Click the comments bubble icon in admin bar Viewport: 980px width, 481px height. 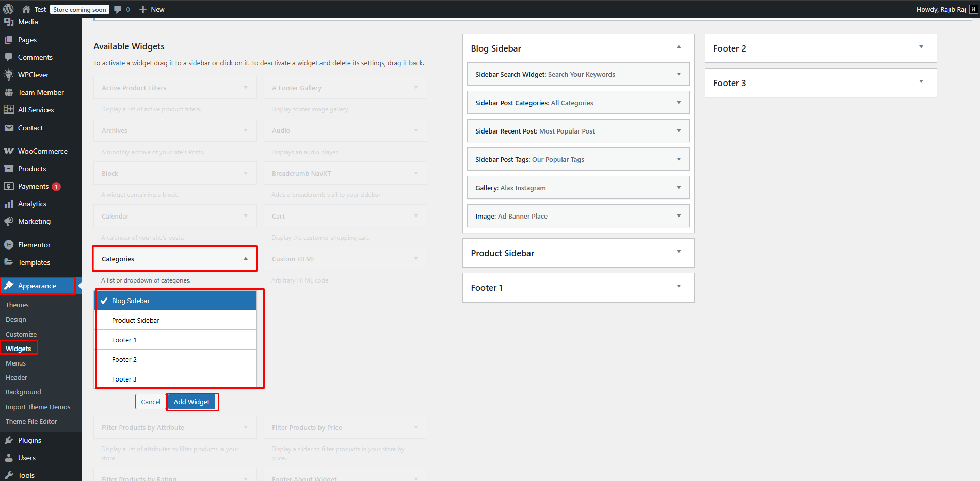click(118, 9)
